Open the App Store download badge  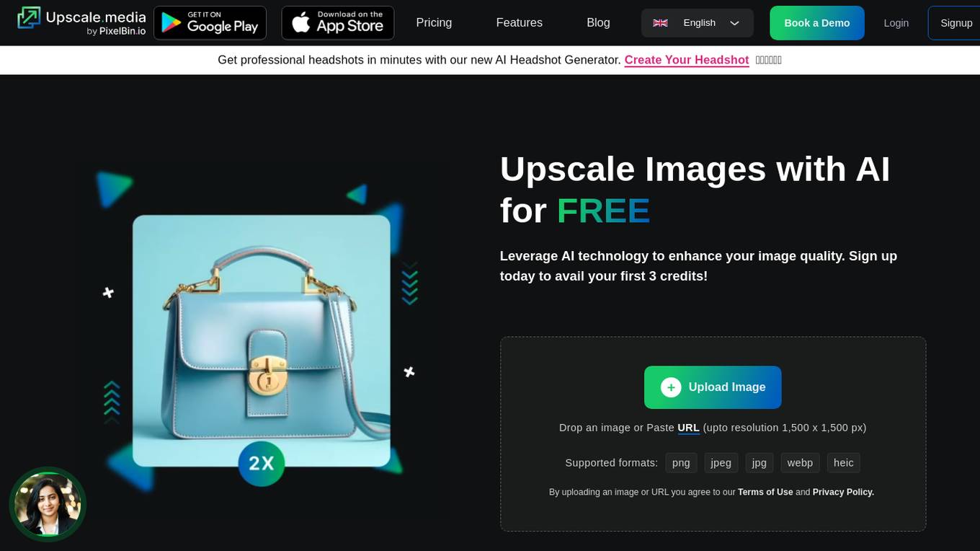(x=338, y=23)
